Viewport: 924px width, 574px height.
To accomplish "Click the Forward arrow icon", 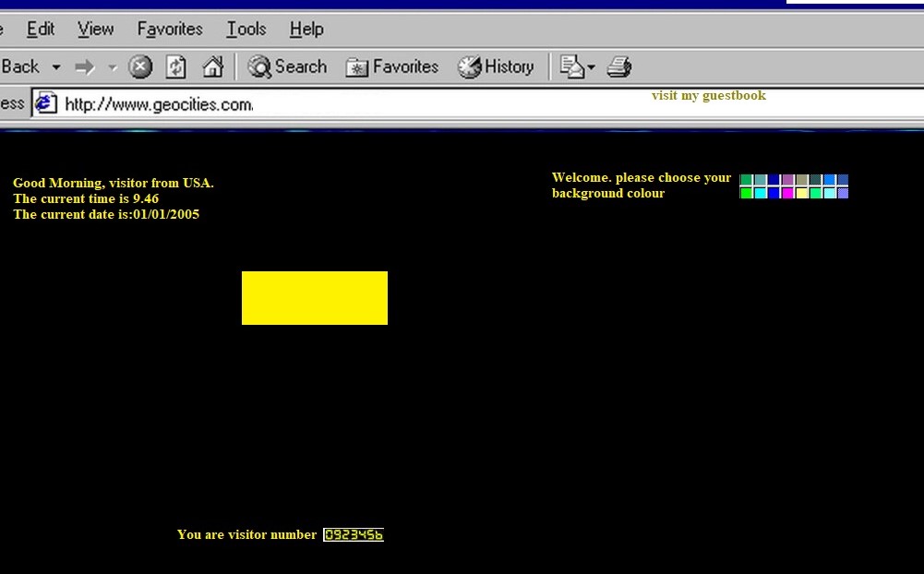I will tap(85, 67).
